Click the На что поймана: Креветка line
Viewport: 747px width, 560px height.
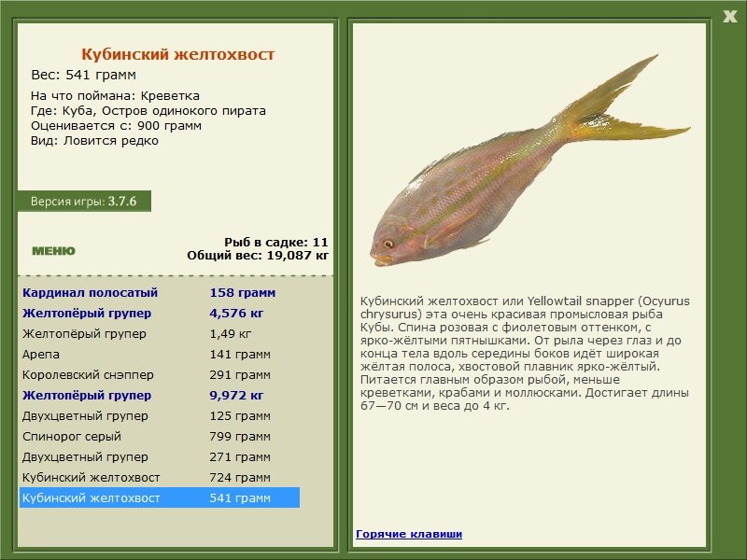pyautogui.click(x=115, y=96)
